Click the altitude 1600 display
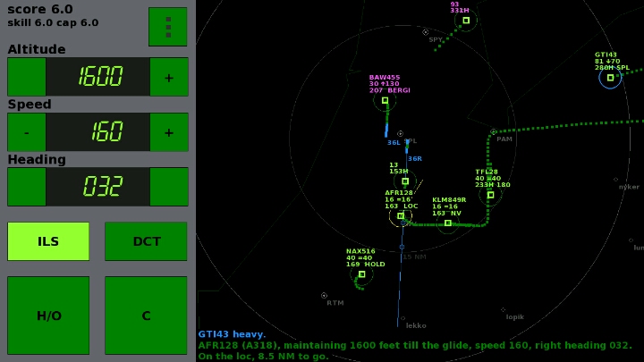The image size is (644, 362). (x=98, y=77)
